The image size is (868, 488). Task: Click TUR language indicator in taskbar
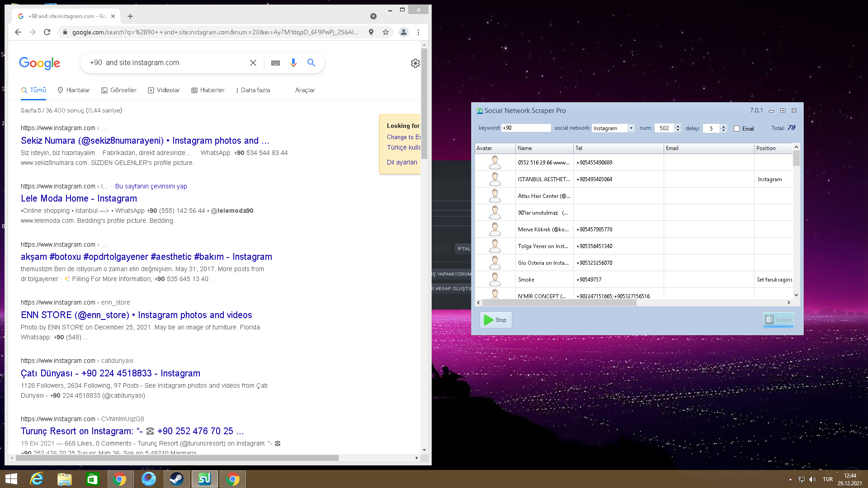(827, 479)
